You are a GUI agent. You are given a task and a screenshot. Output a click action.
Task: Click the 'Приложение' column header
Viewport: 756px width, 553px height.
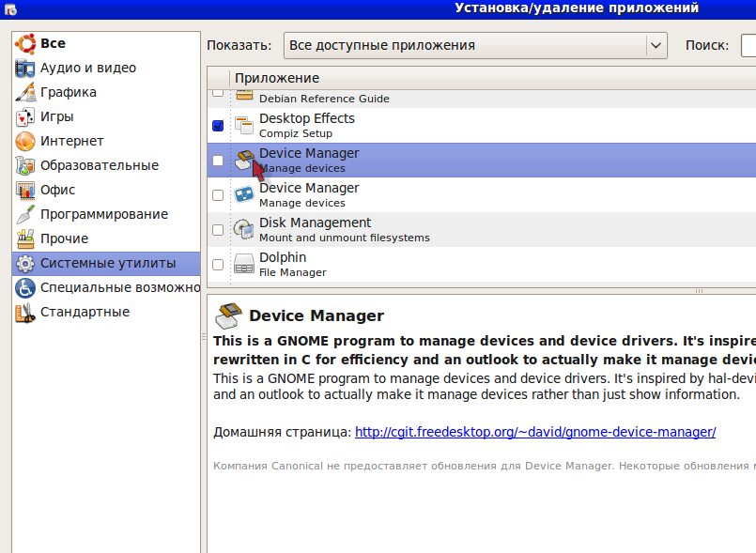(277, 78)
